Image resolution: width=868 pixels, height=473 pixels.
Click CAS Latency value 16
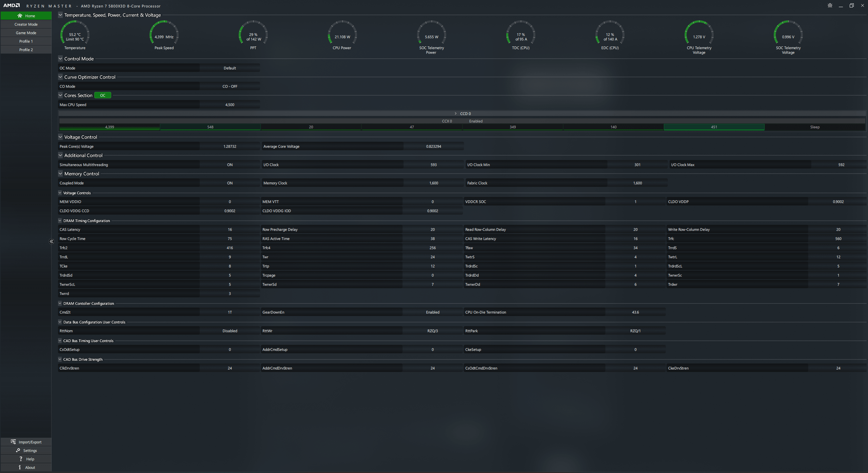(x=230, y=230)
